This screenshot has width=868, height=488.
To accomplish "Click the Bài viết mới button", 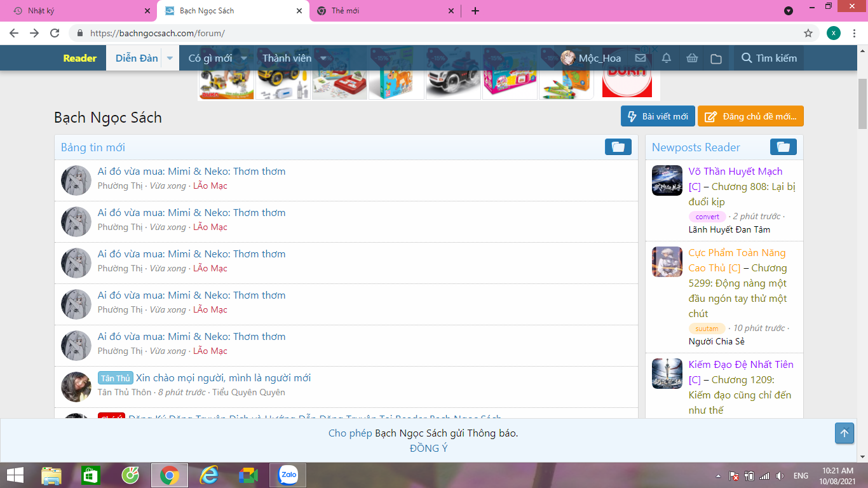I will pos(658,116).
